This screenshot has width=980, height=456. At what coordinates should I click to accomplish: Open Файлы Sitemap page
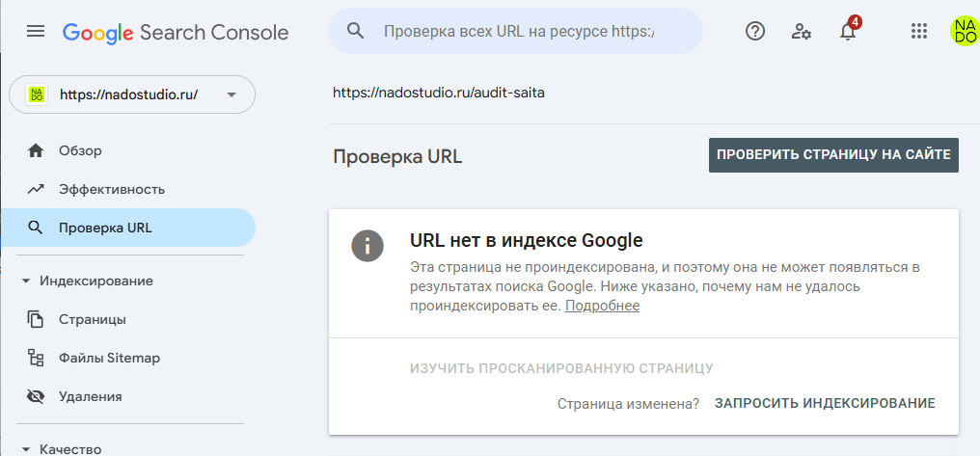[109, 358]
